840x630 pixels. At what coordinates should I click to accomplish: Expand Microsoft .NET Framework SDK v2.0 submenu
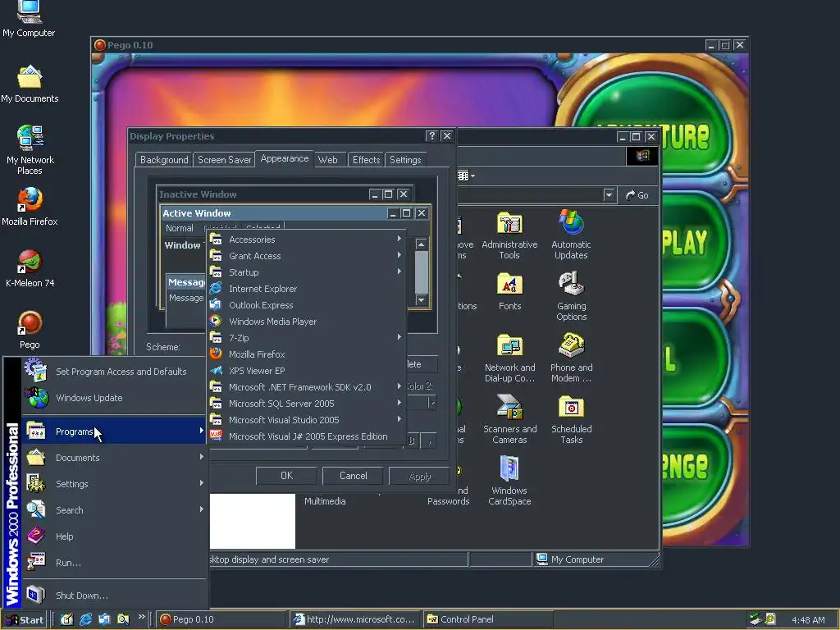click(x=306, y=387)
